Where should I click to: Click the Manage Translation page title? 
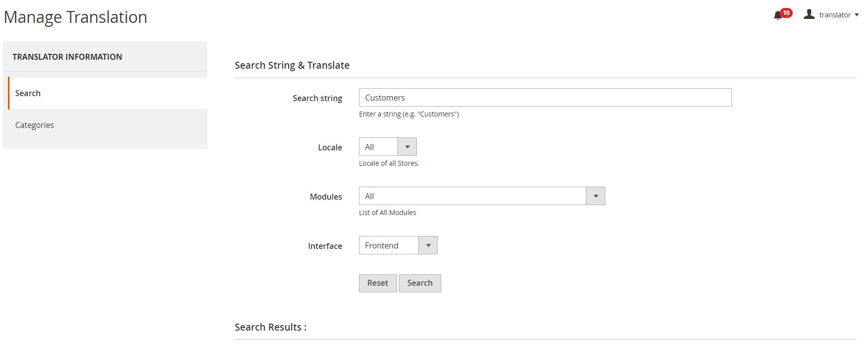pos(75,17)
